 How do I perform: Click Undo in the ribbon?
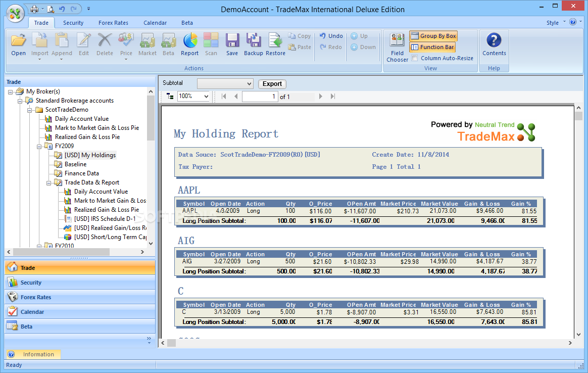point(331,36)
